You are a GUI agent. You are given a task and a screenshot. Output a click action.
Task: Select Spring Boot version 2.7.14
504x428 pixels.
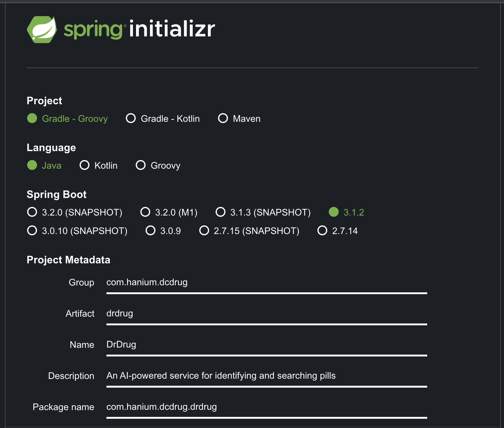point(337,231)
